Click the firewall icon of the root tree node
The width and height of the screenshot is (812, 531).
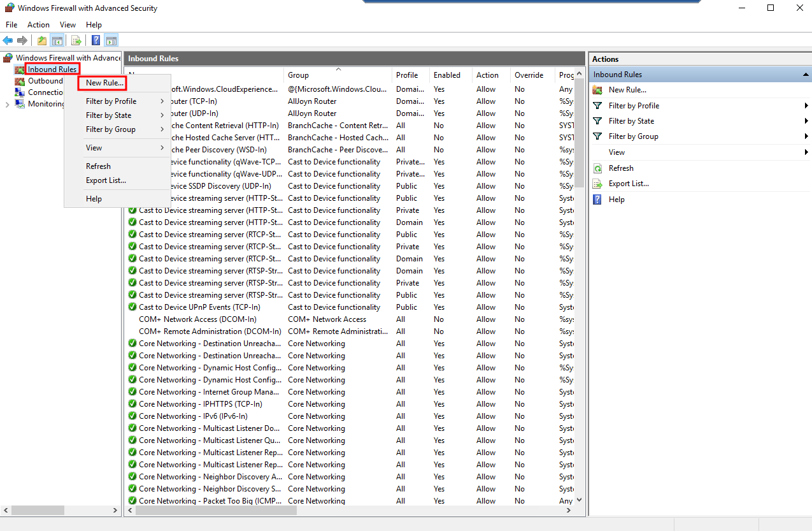8,58
